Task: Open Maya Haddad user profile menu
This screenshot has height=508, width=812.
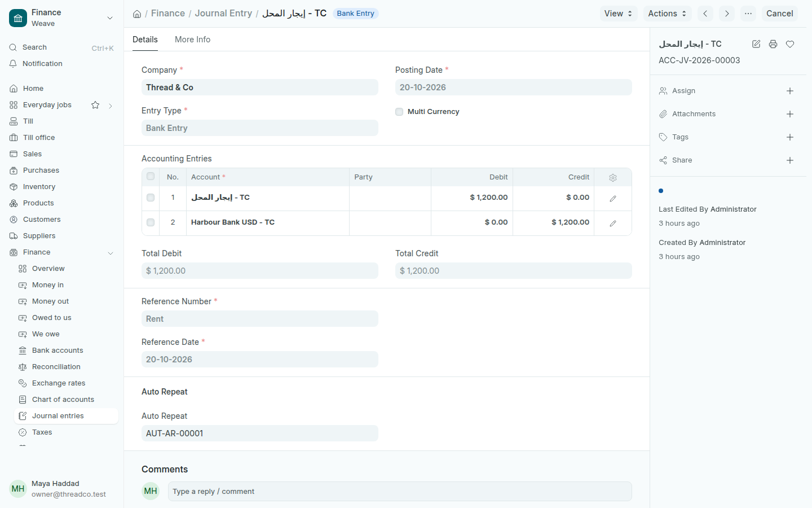Action: [x=62, y=489]
